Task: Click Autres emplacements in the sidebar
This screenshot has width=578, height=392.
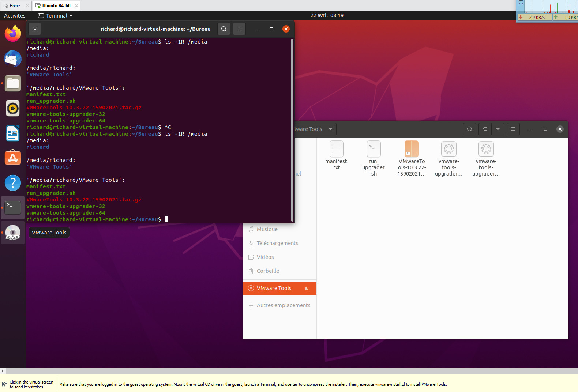Action: (279, 305)
